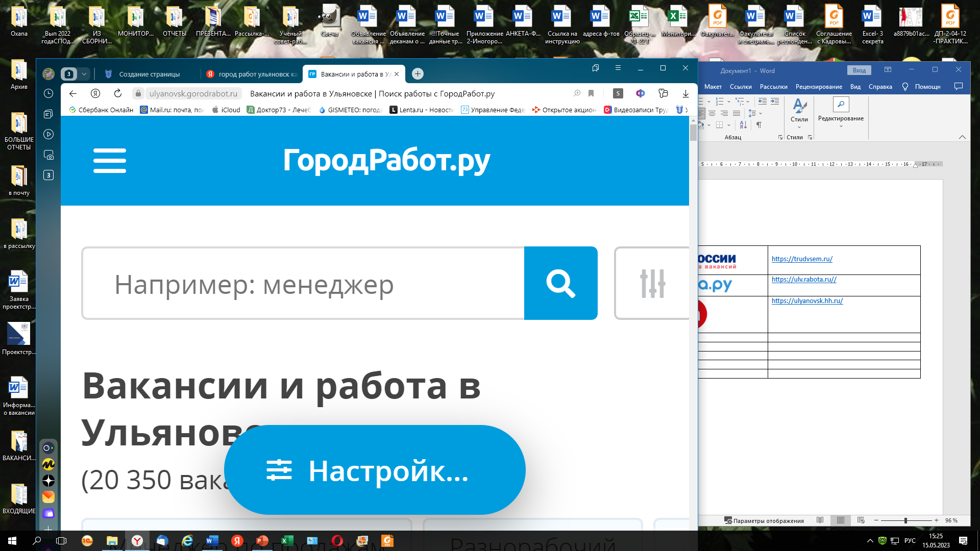Image resolution: width=980 pixels, height=551 pixels.
Task: Show hidden system tray icons
Action: coord(870,541)
